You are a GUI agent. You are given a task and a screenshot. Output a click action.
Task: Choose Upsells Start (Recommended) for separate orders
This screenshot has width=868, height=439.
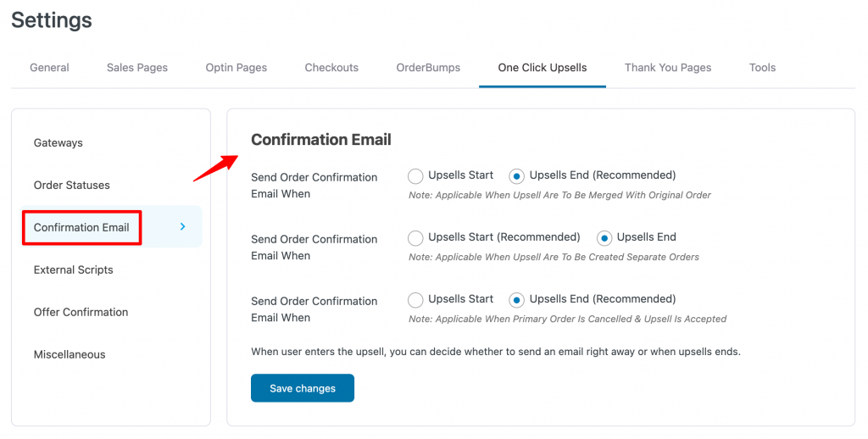(x=415, y=238)
